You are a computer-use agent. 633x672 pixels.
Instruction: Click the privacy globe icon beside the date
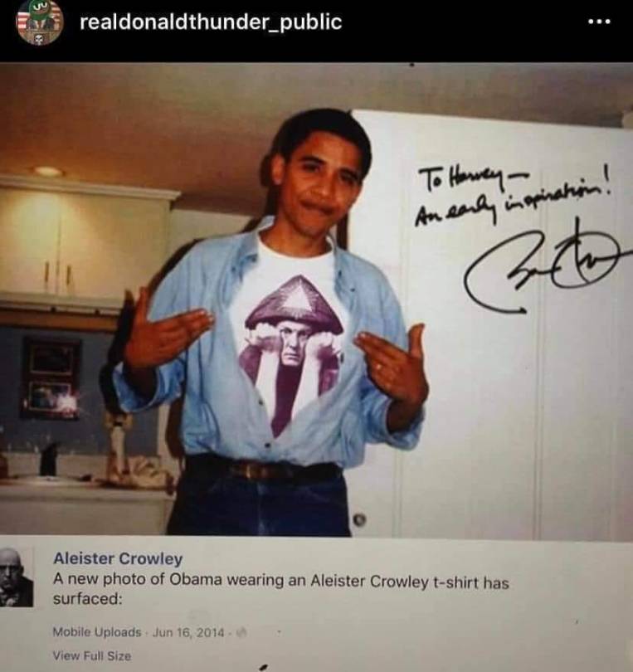240,632
